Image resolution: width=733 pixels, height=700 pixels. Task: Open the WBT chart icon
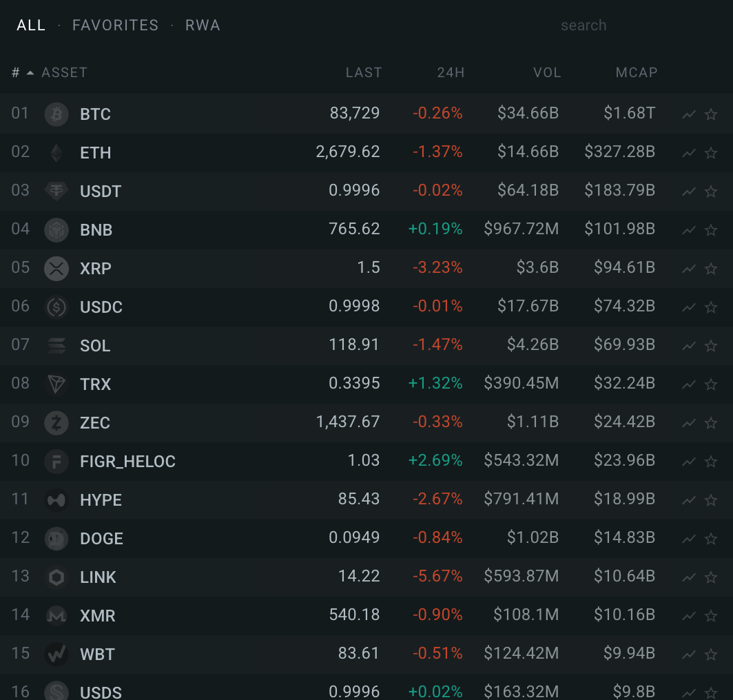689,654
